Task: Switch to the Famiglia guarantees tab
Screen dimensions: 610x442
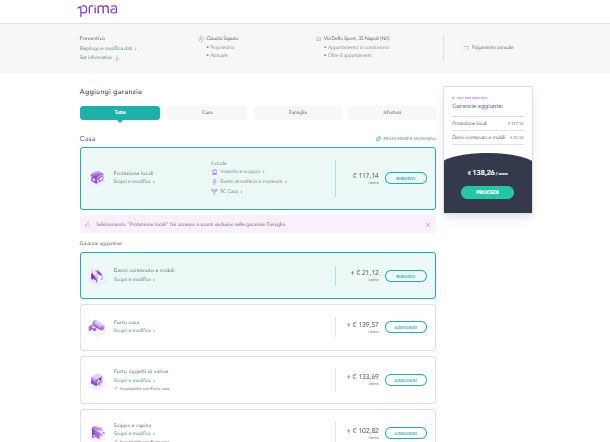Action: [x=298, y=112]
